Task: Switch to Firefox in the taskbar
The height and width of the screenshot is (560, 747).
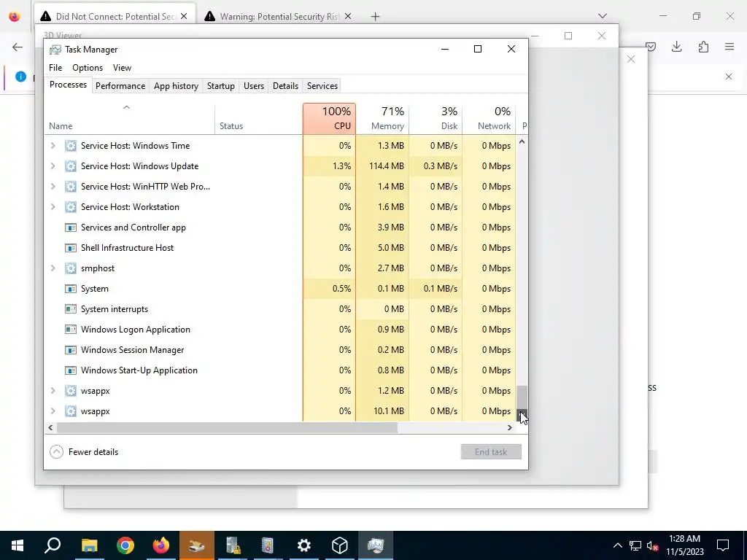Action: (x=161, y=545)
